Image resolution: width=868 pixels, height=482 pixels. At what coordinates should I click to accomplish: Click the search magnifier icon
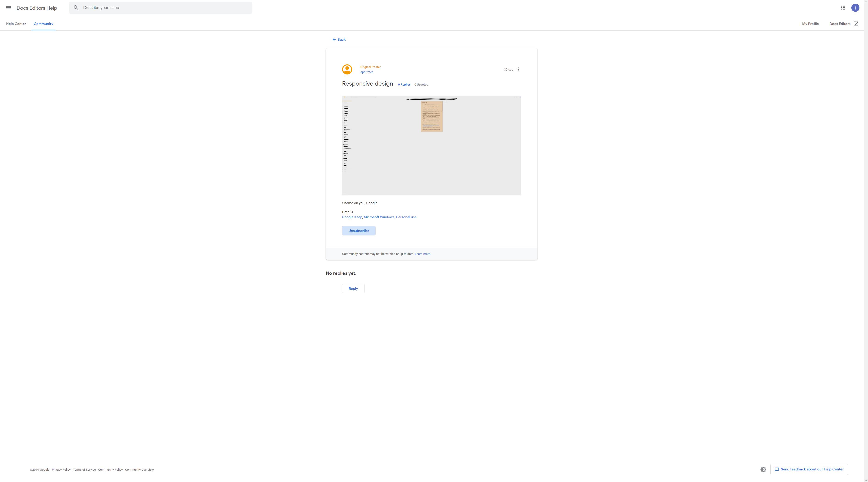(x=76, y=8)
